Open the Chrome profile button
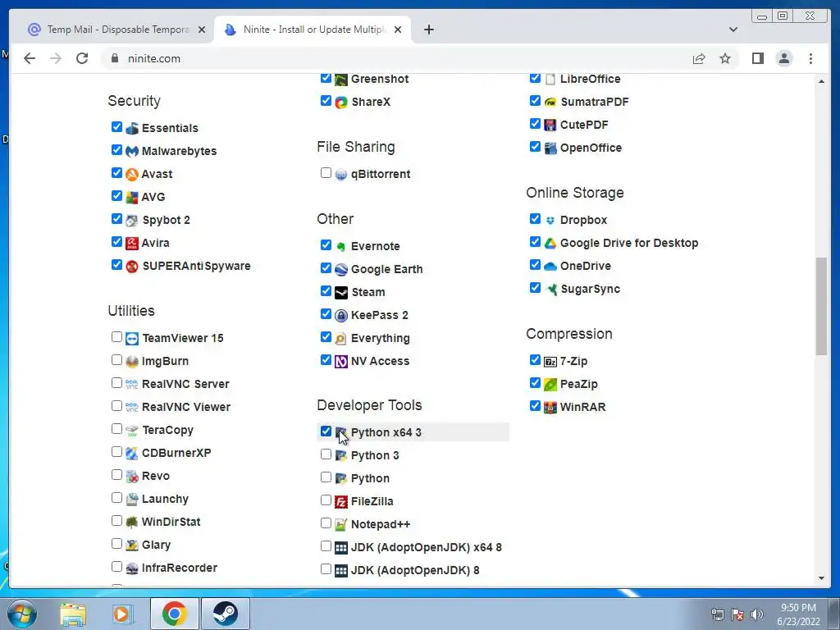 click(783, 58)
